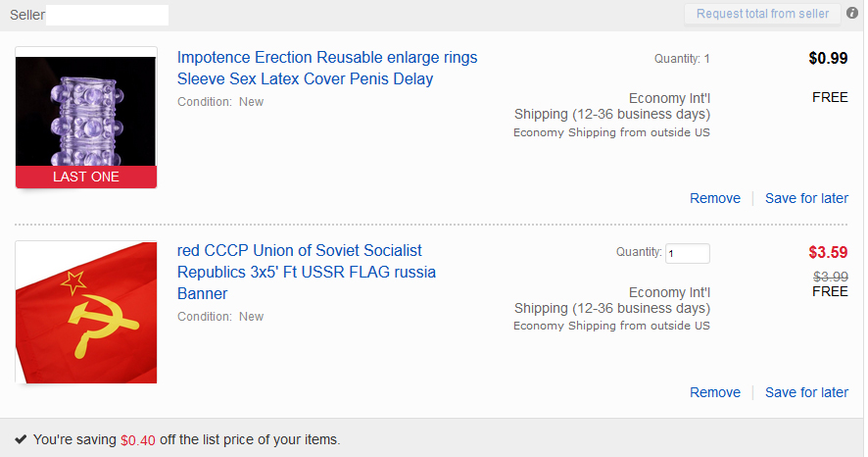Click the struck-through $3.99 original price
Viewport: 868px width, 457px height.
click(x=831, y=277)
